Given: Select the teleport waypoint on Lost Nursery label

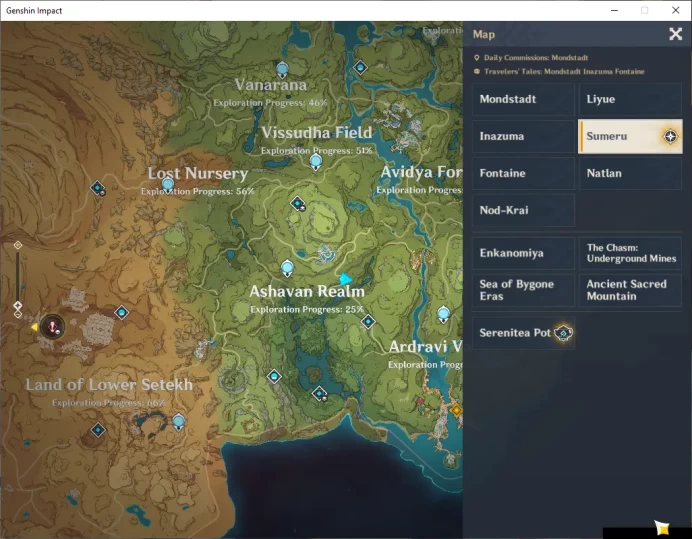Looking at the screenshot, I should click(168, 185).
